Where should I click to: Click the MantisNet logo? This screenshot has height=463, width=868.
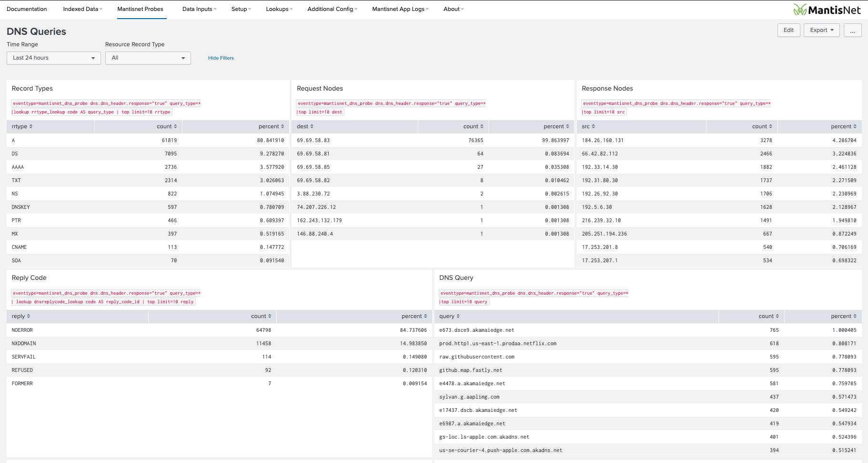[827, 10]
